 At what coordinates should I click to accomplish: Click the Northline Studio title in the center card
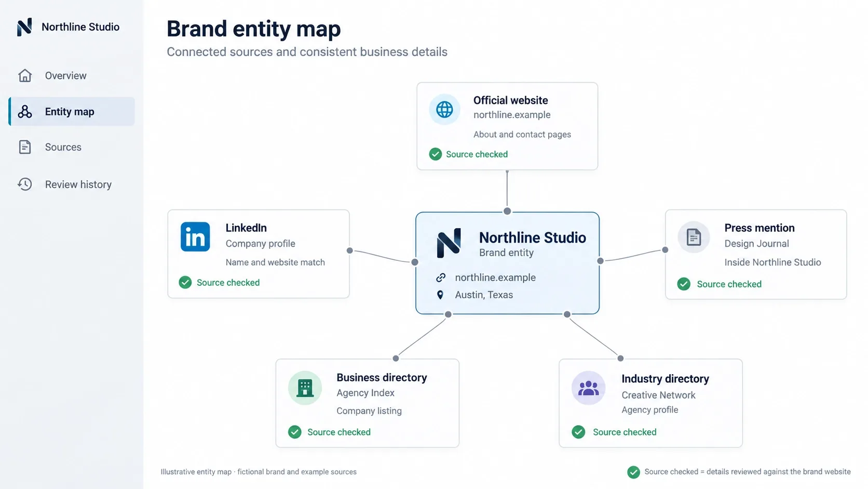(533, 237)
